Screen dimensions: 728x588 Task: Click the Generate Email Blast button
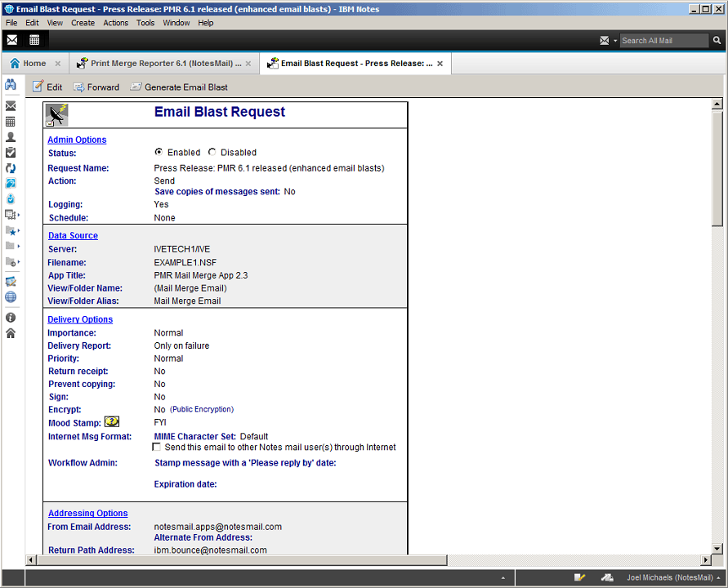point(179,87)
